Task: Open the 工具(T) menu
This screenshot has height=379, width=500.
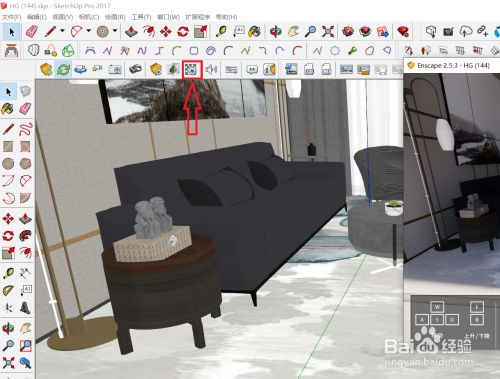Action: click(x=141, y=17)
